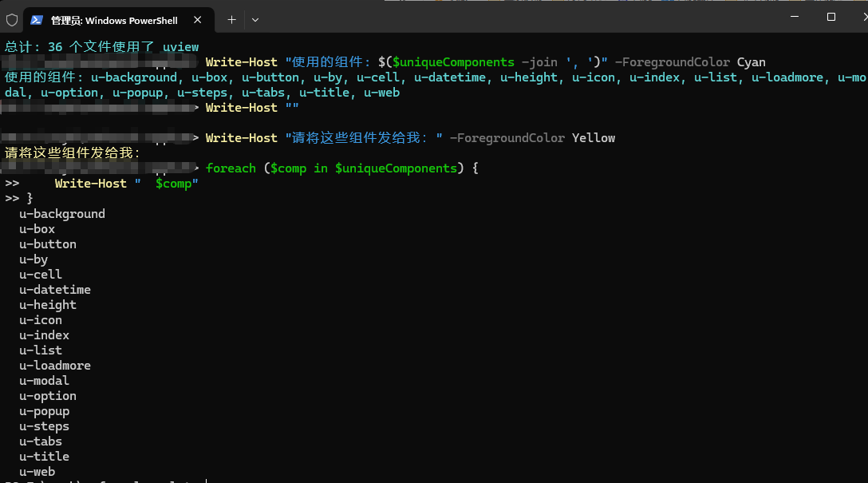Click the text 总计: 36 个文件使用了 uview
Viewport: 868px width, 483px height.
pos(102,47)
